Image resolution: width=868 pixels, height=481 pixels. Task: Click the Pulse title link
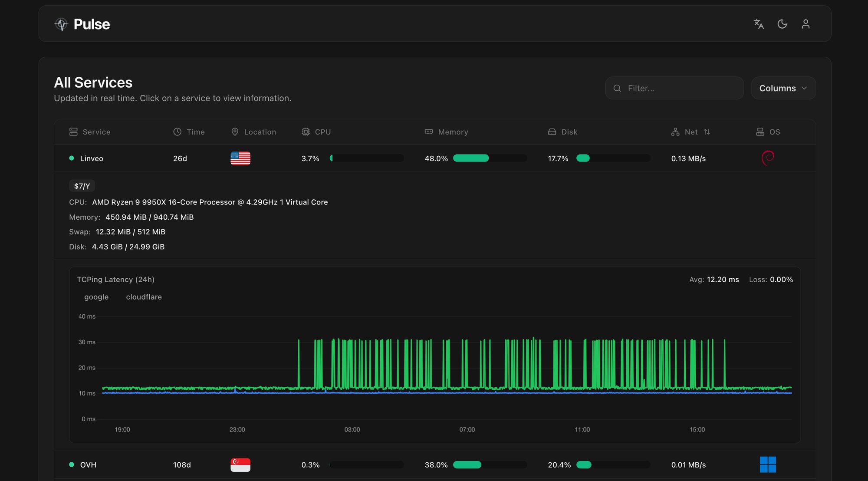92,24
